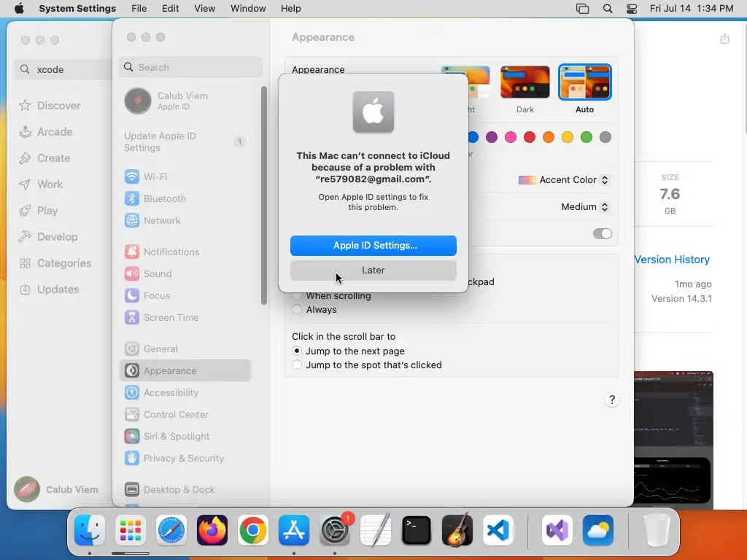Open Terminal from the Dock

point(417,531)
